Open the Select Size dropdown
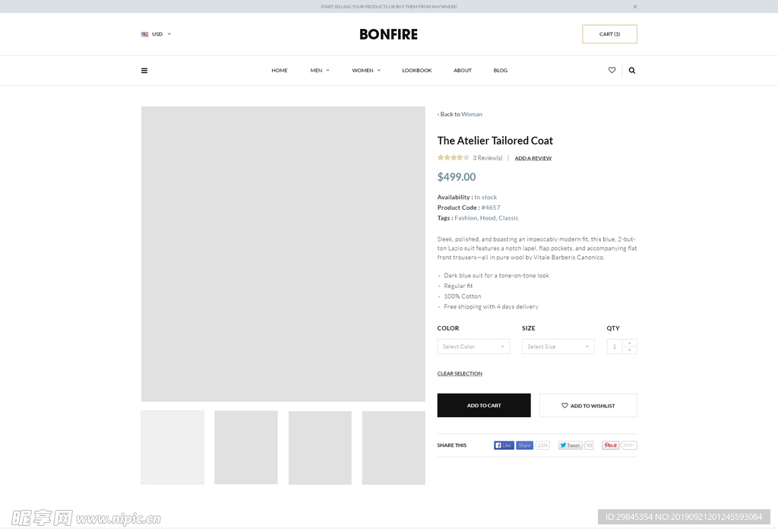The width and height of the screenshot is (778, 532). tap(558, 347)
